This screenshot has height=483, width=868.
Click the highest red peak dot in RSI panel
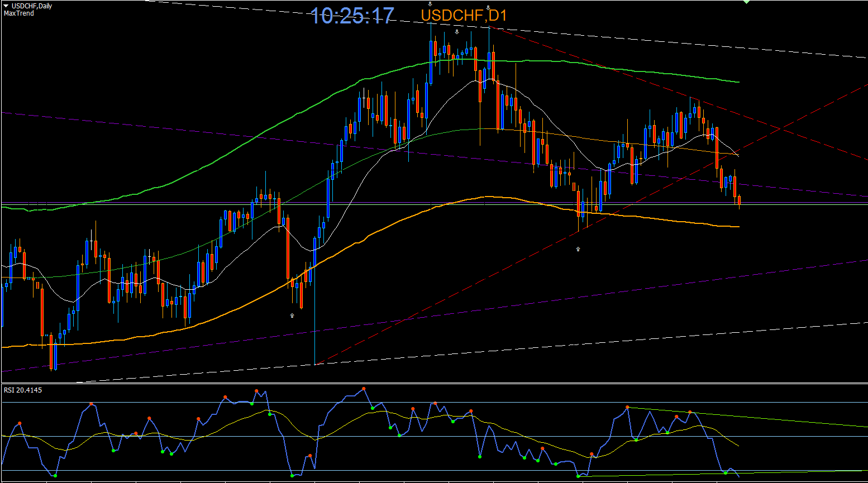click(364, 389)
